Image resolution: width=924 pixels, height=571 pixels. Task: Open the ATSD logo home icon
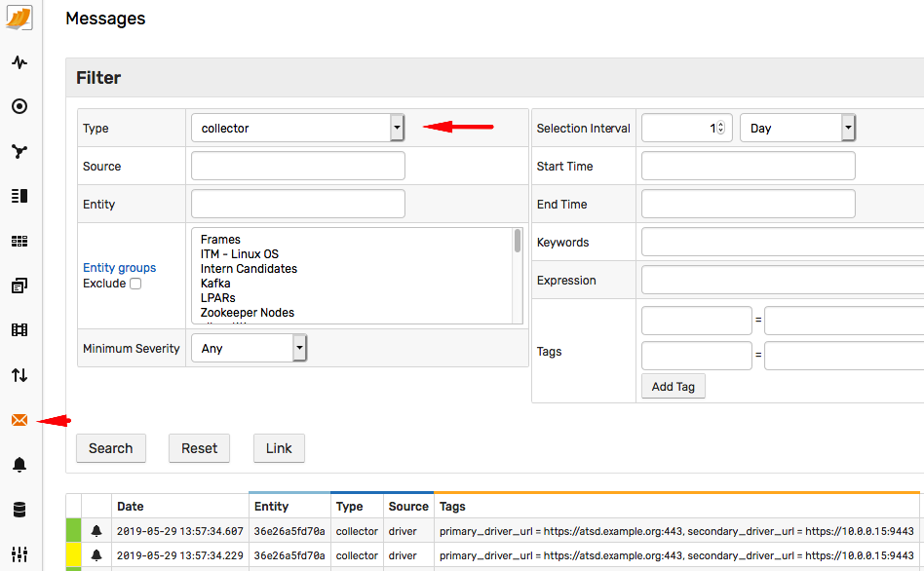tap(19, 18)
